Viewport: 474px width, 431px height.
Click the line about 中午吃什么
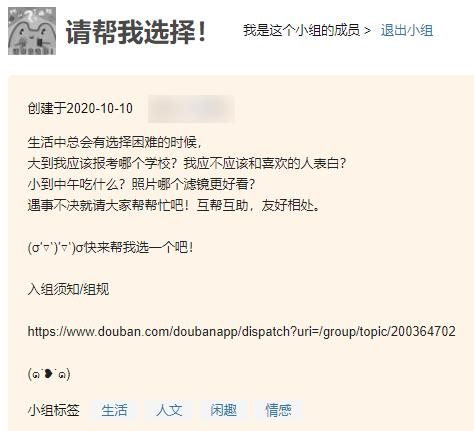click(x=141, y=184)
